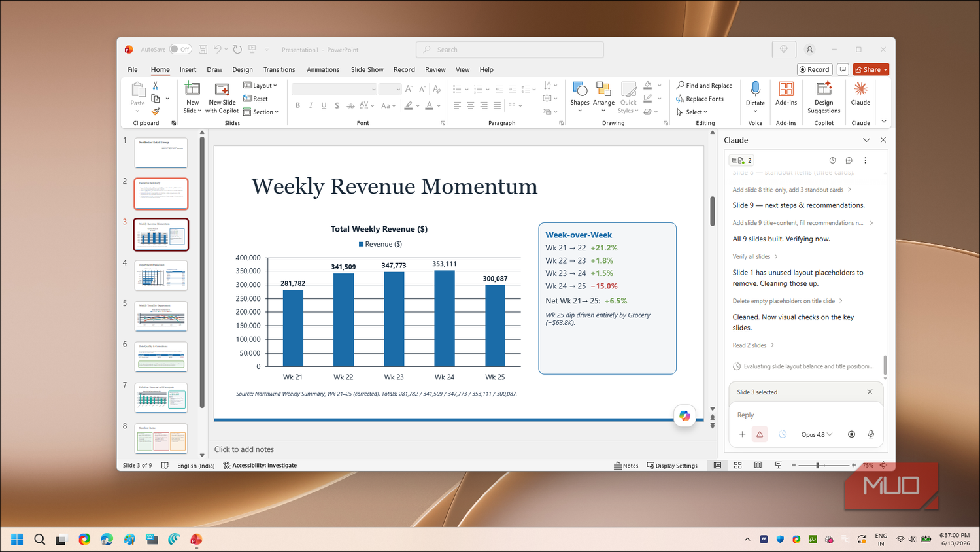The image size is (980, 552).
Task: Toggle Normal view button in status bar
Action: pos(717,466)
